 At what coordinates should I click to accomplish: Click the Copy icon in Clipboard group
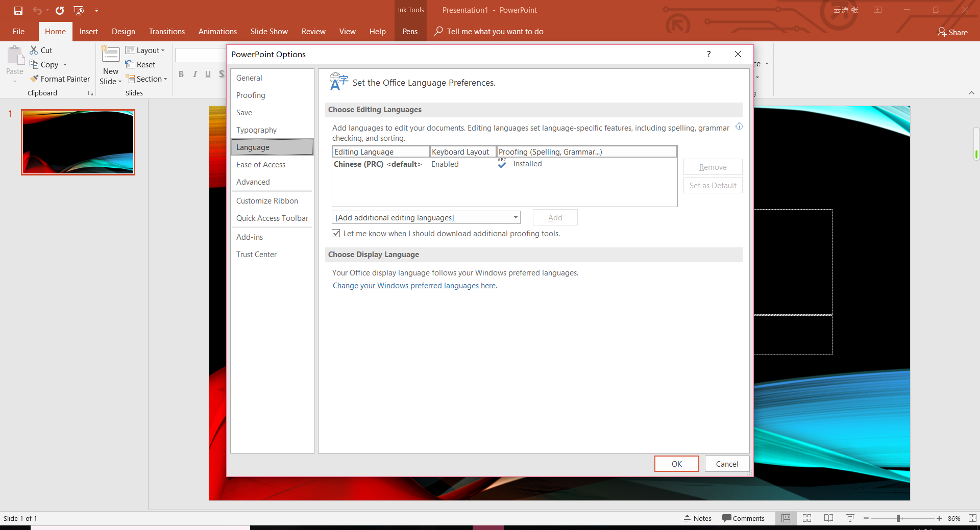point(34,64)
